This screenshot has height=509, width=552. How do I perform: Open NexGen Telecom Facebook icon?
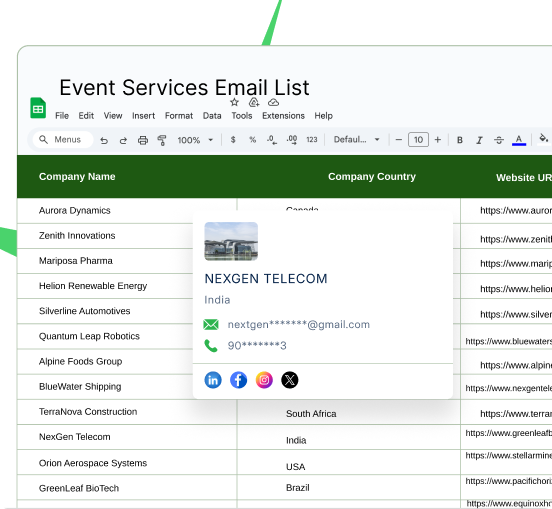pos(238,380)
